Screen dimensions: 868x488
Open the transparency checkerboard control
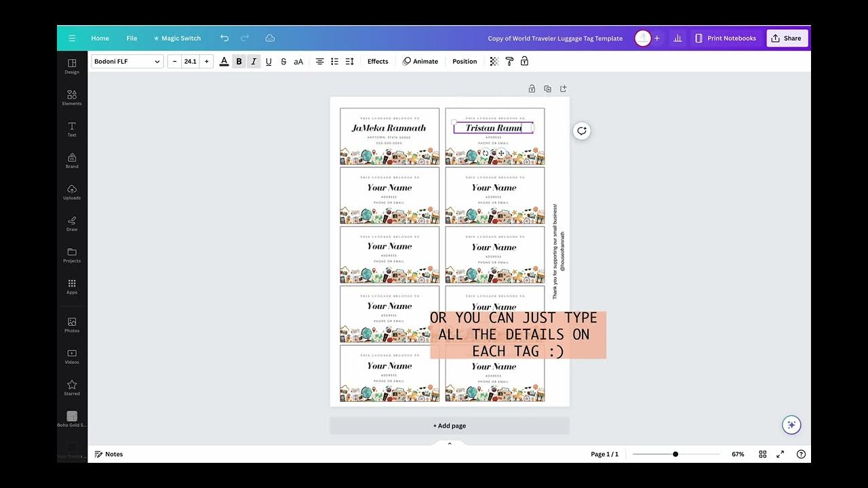(494, 62)
